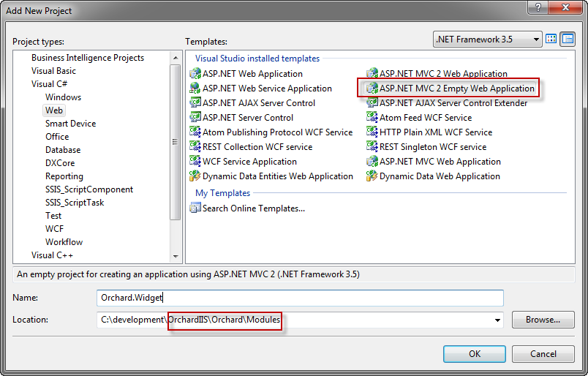Choose the ASP.NET MVC 2 Empty Web Application icon
The height and width of the screenshot is (376, 588).
point(372,89)
